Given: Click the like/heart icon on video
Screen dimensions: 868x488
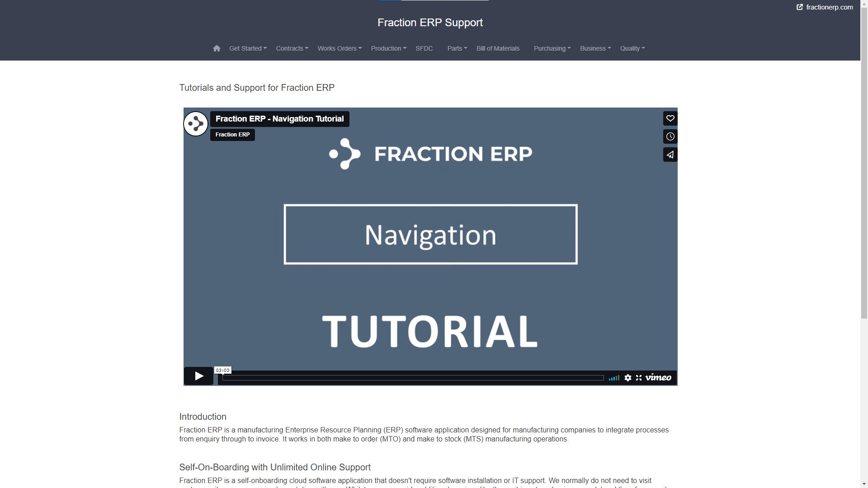Looking at the screenshot, I should tap(670, 118).
